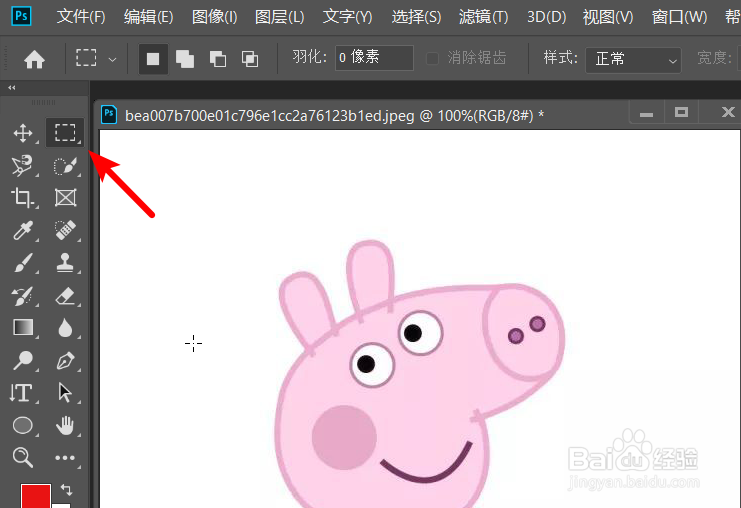The height and width of the screenshot is (508, 741).
Task: Select the Eyedropper tool
Action: pyautogui.click(x=22, y=230)
